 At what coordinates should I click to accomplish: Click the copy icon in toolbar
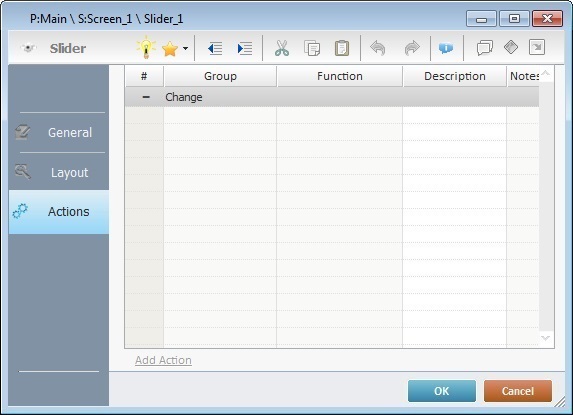tap(312, 48)
